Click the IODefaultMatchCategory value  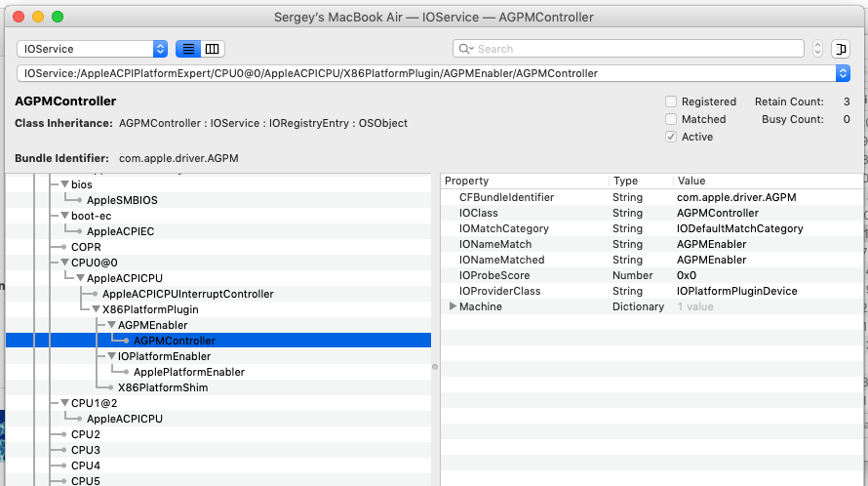[x=739, y=228]
